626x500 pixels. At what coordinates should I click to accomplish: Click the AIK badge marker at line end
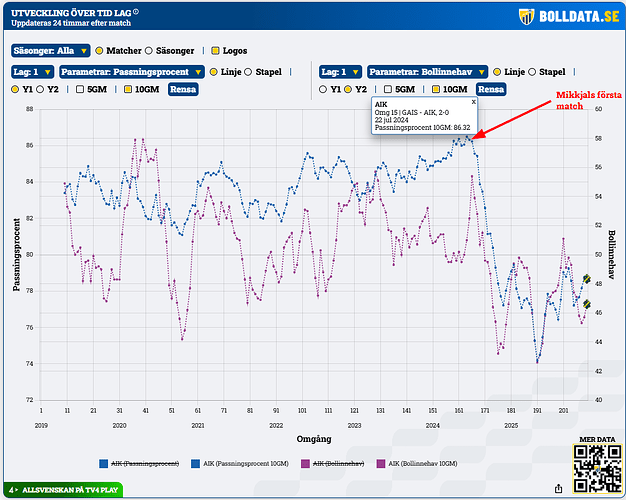pyautogui.click(x=587, y=280)
